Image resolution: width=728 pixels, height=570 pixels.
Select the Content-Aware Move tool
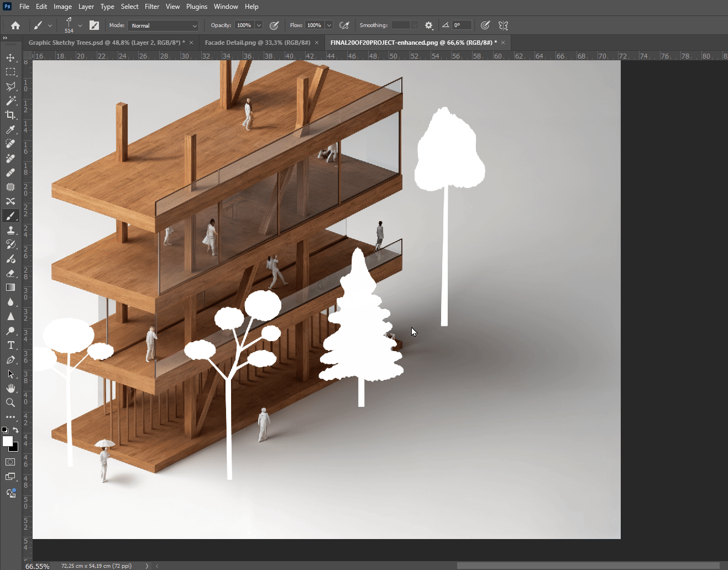click(11, 201)
